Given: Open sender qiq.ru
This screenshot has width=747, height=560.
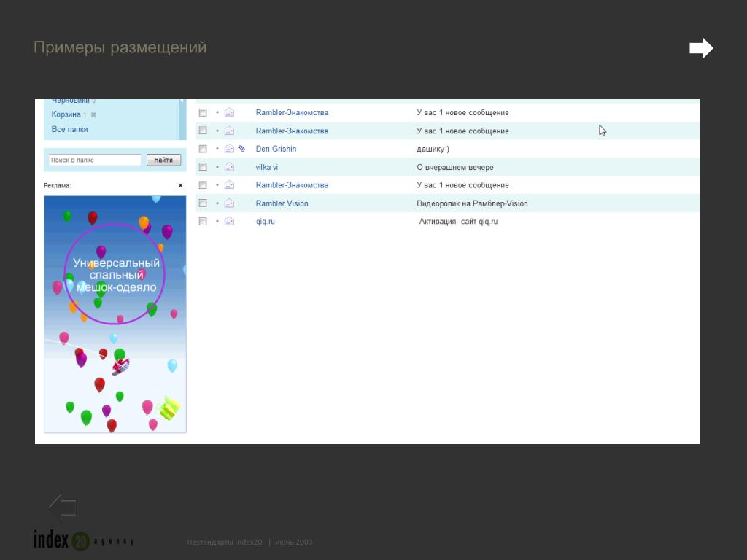Looking at the screenshot, I should click(x=266, y=222).
